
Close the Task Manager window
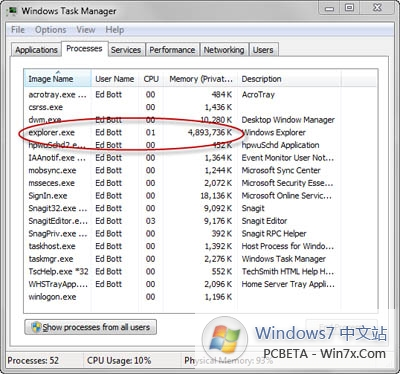coord(377,8)
